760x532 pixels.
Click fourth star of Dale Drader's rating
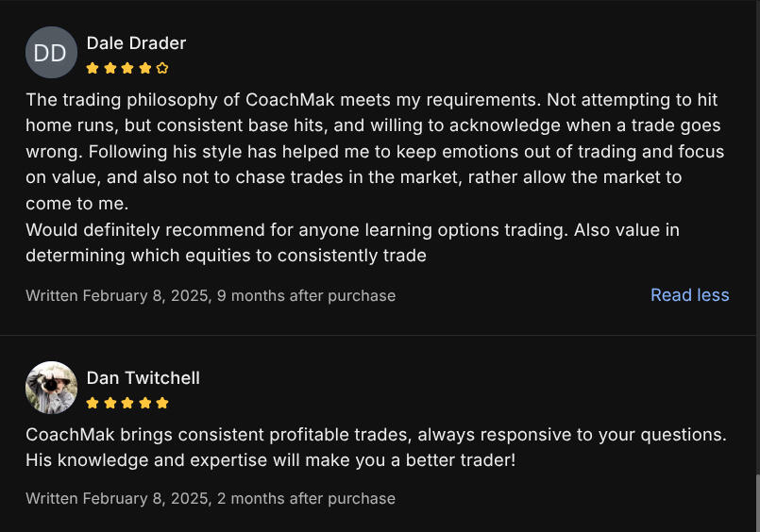pos(144,68)
